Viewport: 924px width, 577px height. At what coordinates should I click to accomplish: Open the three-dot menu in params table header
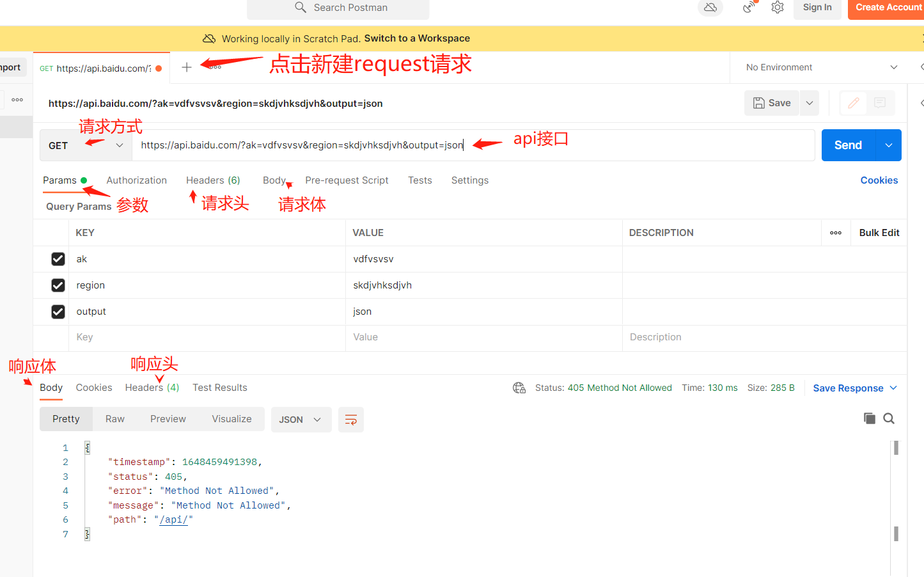(x=836, y=233)
